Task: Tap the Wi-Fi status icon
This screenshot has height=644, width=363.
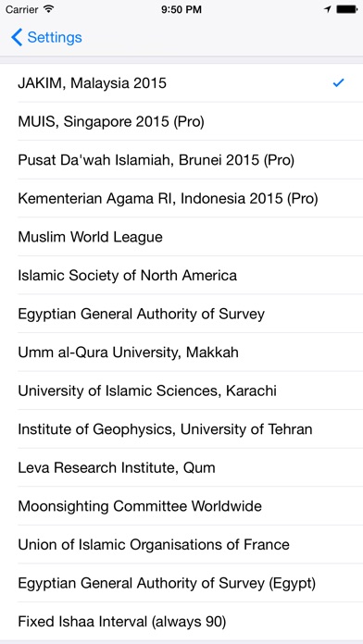Action: click(48, 9)
